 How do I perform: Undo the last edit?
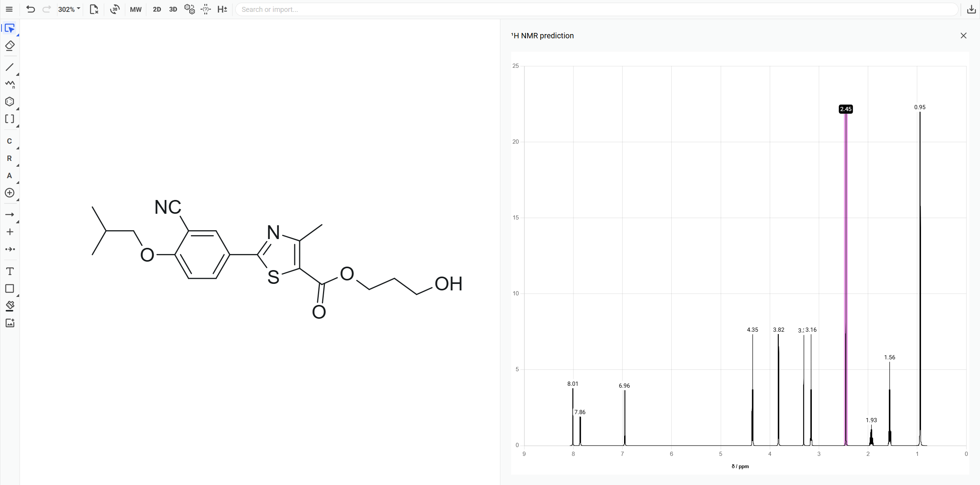pyautogui.click(x=31, y=9)
